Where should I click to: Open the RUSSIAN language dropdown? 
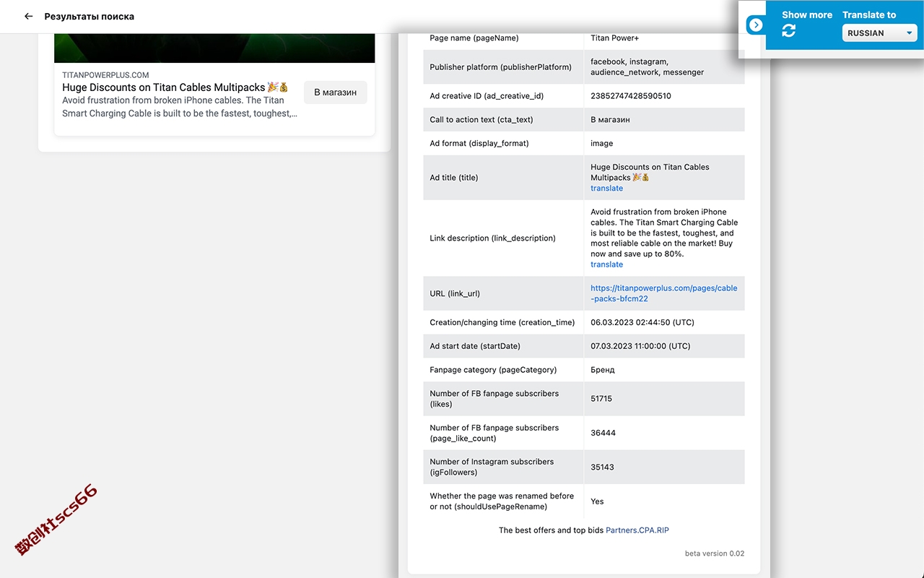pos(880,33)
